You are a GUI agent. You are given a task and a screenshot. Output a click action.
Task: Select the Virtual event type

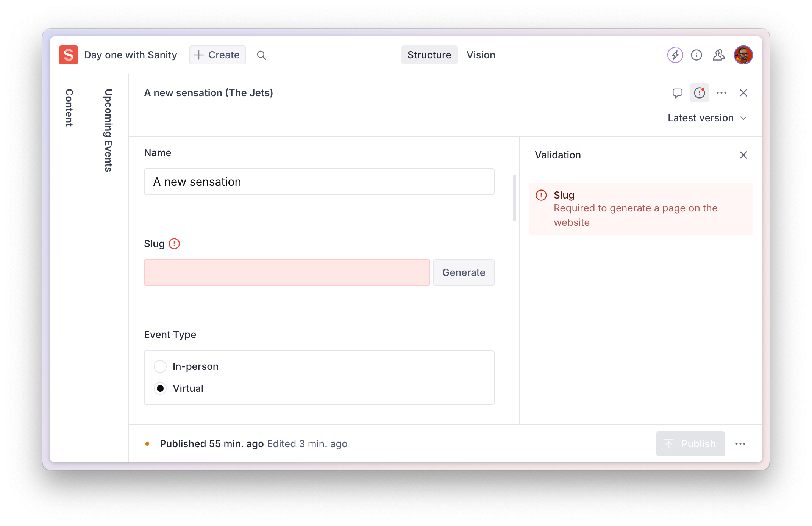160,388
